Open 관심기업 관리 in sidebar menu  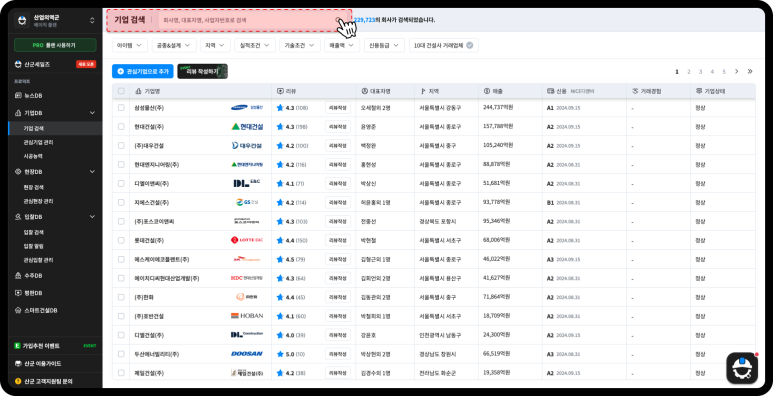pyautogui.click(x=38, y=143)
